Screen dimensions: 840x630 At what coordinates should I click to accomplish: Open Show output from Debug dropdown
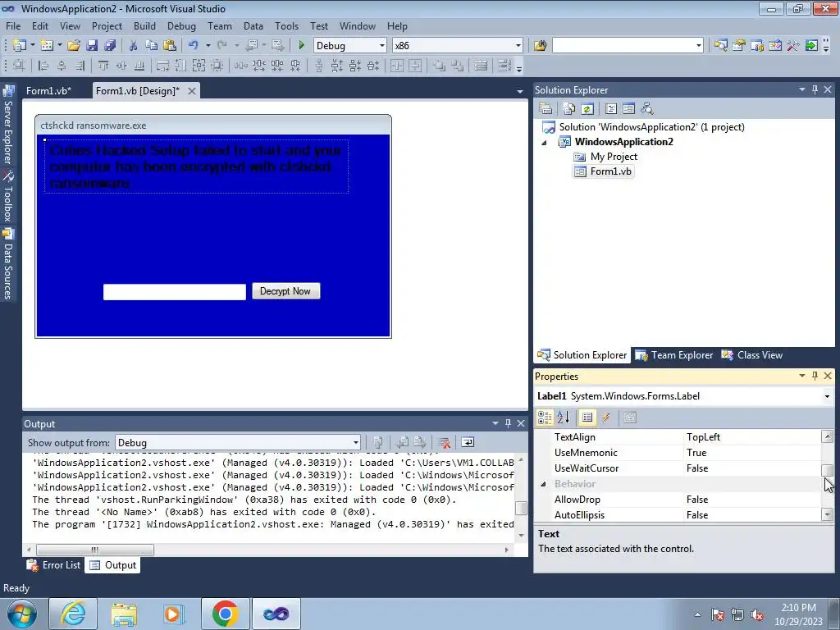pyautogui.click(x=356, y=442)
